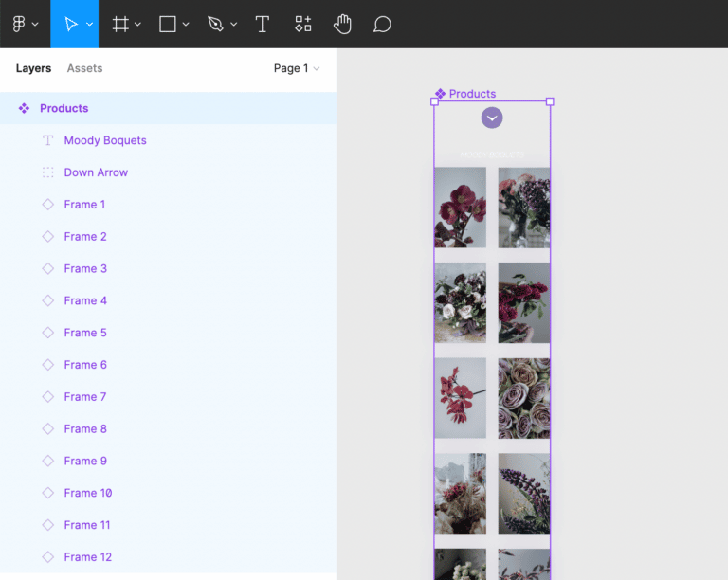Expand the shape tools dropdown arrow
The width and height of the screenshot is (728, 580).
click(x=186, y=25)
